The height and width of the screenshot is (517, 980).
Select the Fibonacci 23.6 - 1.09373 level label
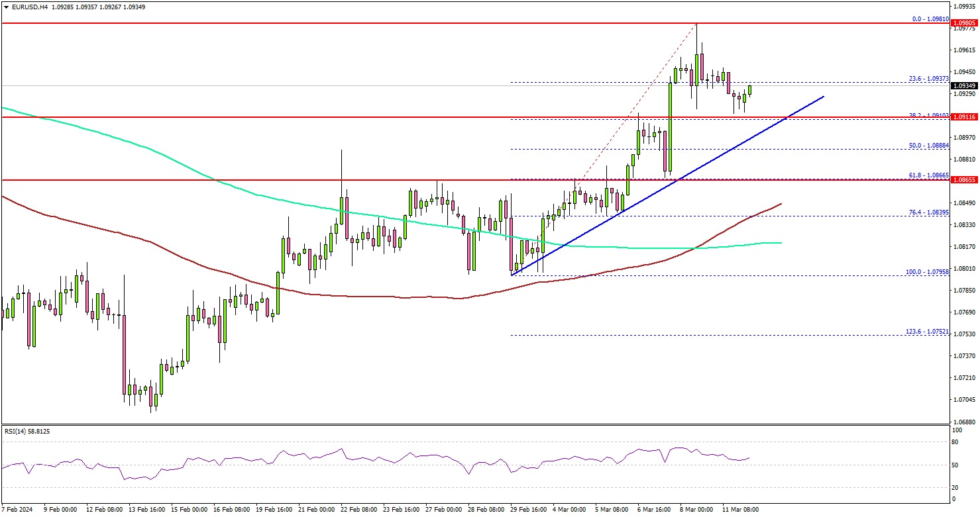tap(928, 79)
